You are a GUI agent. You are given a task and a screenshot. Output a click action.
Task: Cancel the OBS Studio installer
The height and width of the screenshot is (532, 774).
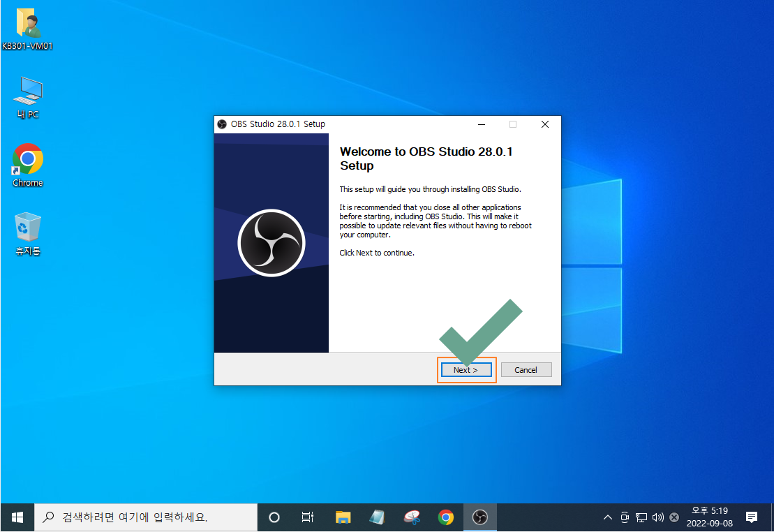(526, 369)
